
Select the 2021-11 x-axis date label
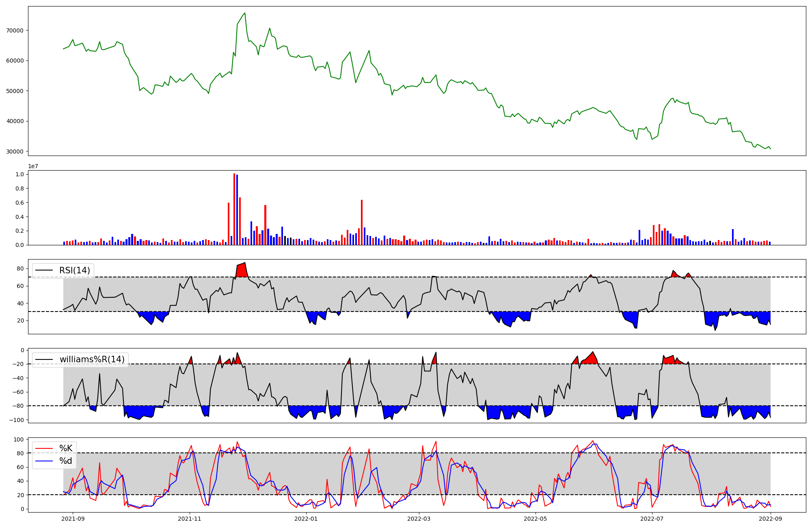coord(190,519)
